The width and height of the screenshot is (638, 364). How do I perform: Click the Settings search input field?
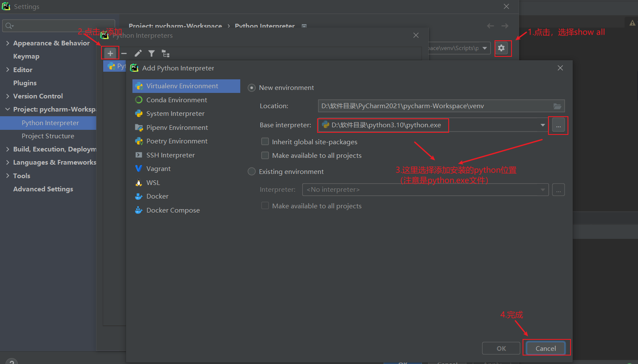(x=59, y=26)
